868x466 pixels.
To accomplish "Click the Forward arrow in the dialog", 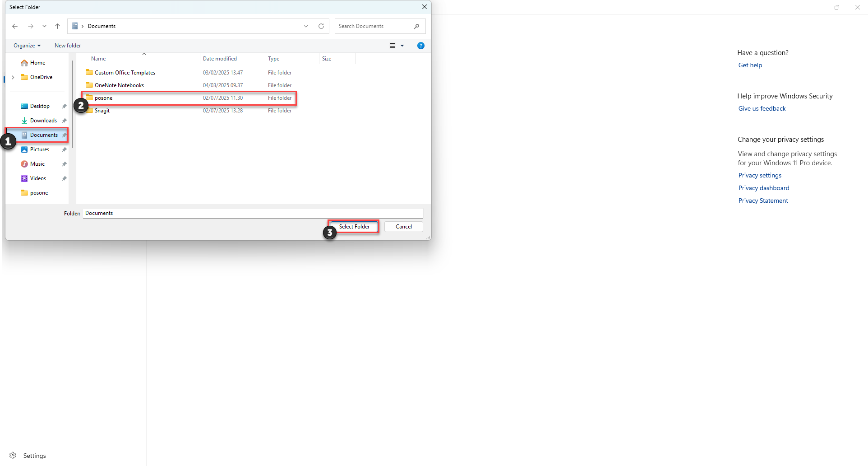I will coord(31,26).
